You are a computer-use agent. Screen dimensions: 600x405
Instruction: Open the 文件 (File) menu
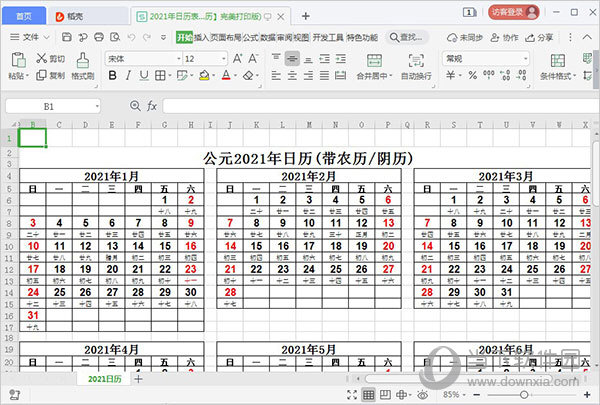coord(31,37)
